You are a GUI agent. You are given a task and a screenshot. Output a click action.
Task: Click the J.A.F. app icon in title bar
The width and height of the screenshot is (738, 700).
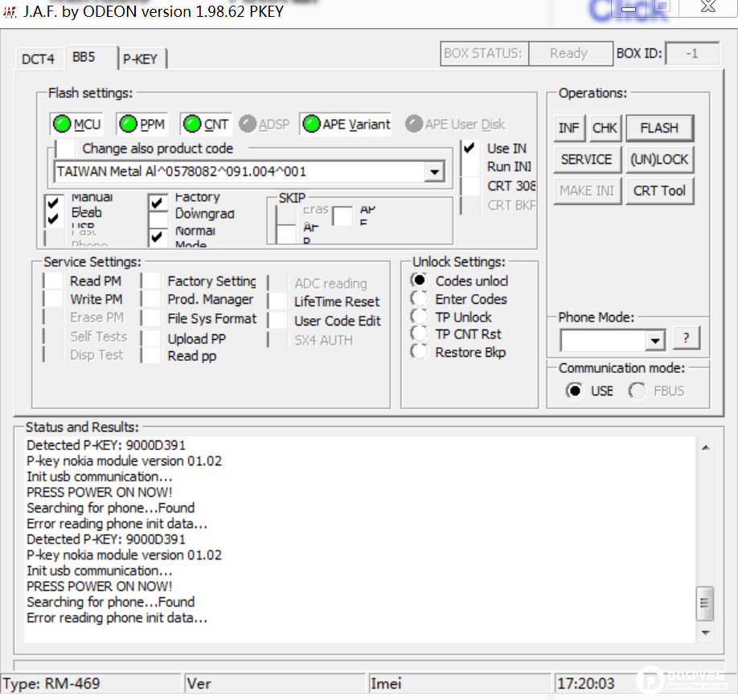(10, 11)
